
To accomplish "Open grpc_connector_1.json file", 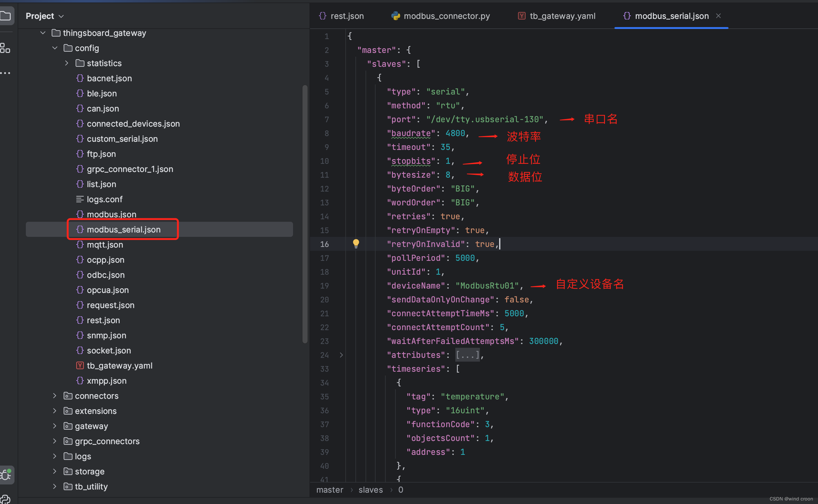I will pos(130,169).
